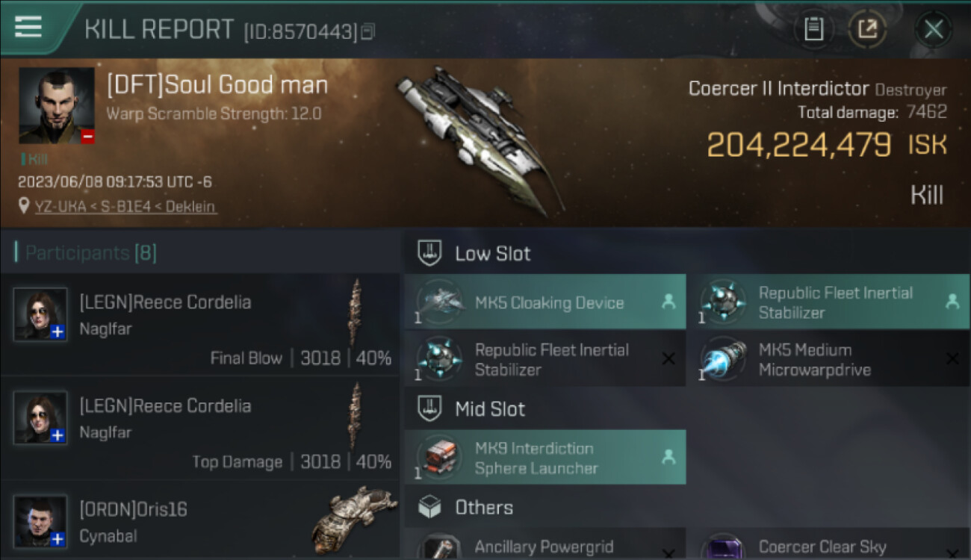Select the Ancillary Powergrid item
The width and height of the screenshot is (971, 560).
point(545,544)
